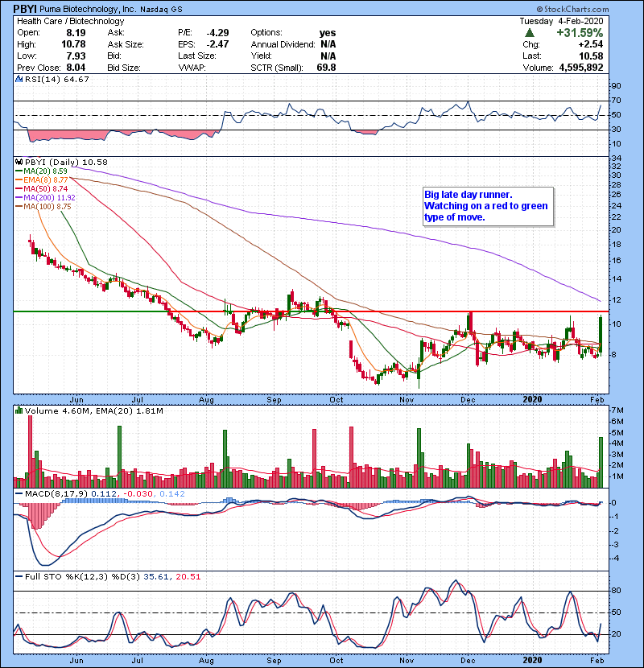Screen dimensions: 644x668
Task: Click the Open price value 8.19
Action: tap(76, 33)
